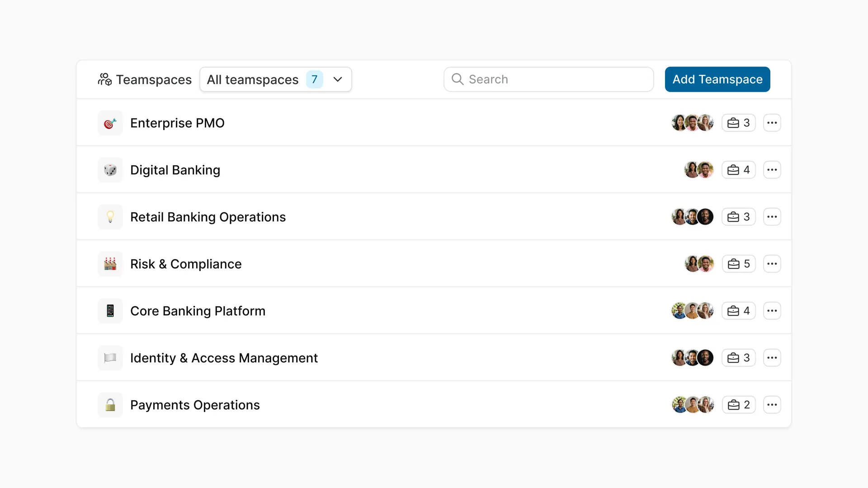Screen dimensions: 868x488
Task: Click the Teamspaces people icon in header
Action: (104, 80)
